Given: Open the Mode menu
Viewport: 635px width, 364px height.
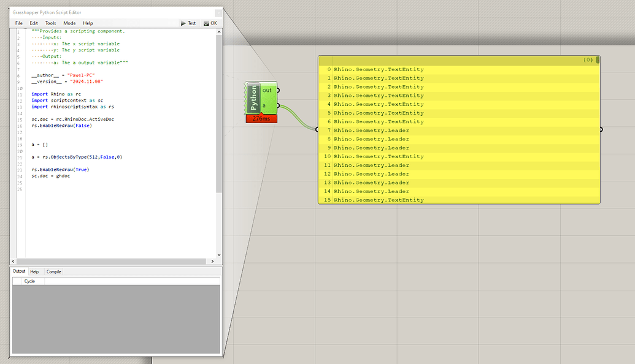Looking at the screenshot, I should [x=69, y=23].
